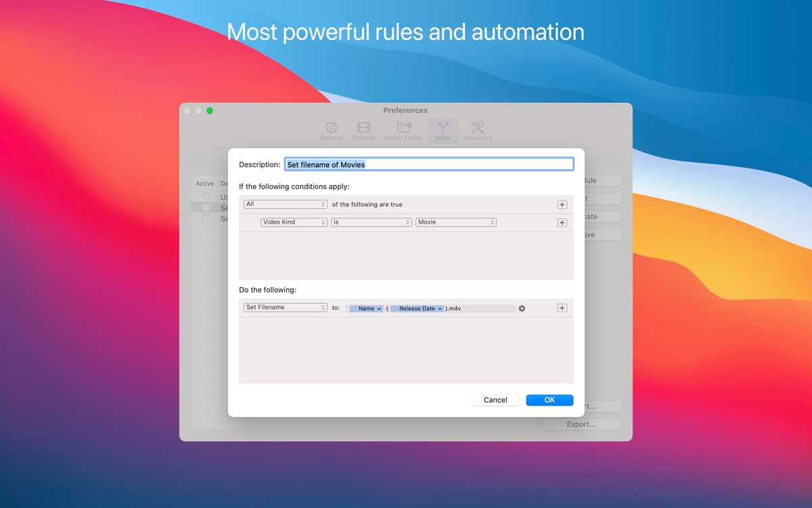
Task: Enable the highlighted rule's Active checkbox
Action: tap(205, 208)
